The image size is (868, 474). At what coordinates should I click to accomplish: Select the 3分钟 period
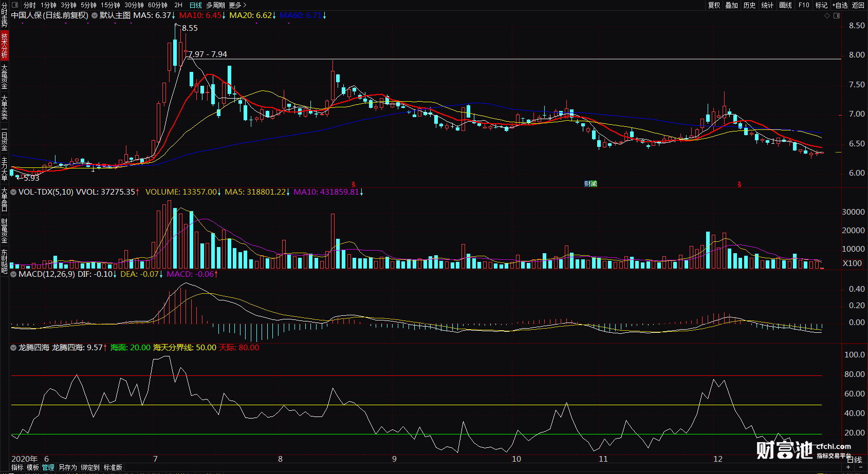pos(68,5)
